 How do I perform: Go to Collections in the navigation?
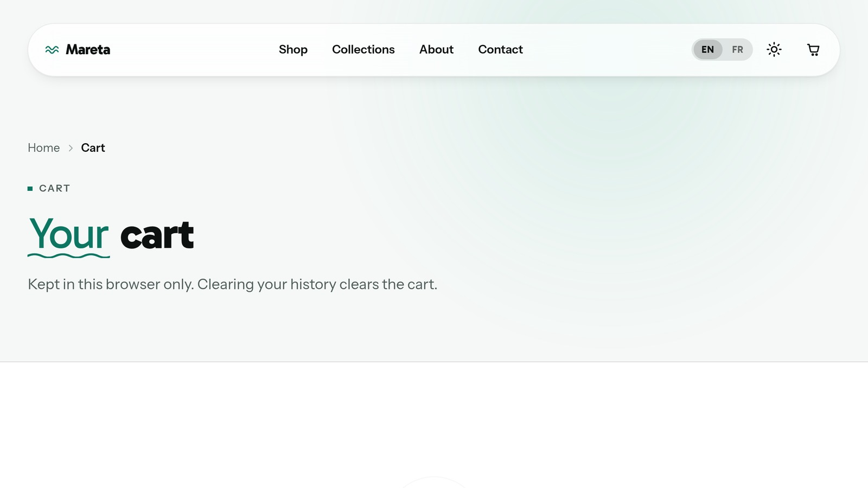363,49
